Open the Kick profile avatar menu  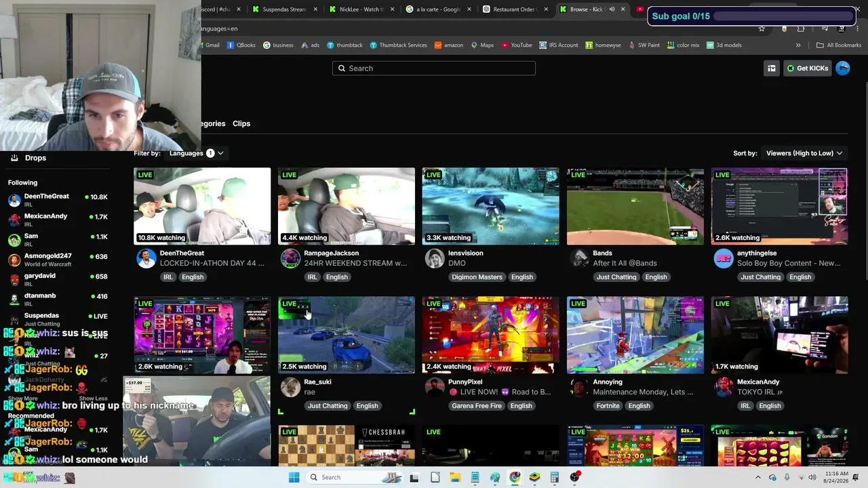click(x=843, y=68)
